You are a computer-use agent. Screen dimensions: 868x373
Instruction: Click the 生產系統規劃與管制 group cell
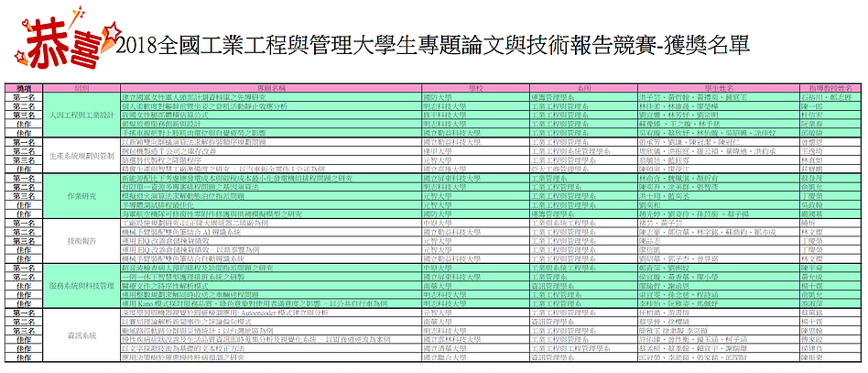point(81,156)
